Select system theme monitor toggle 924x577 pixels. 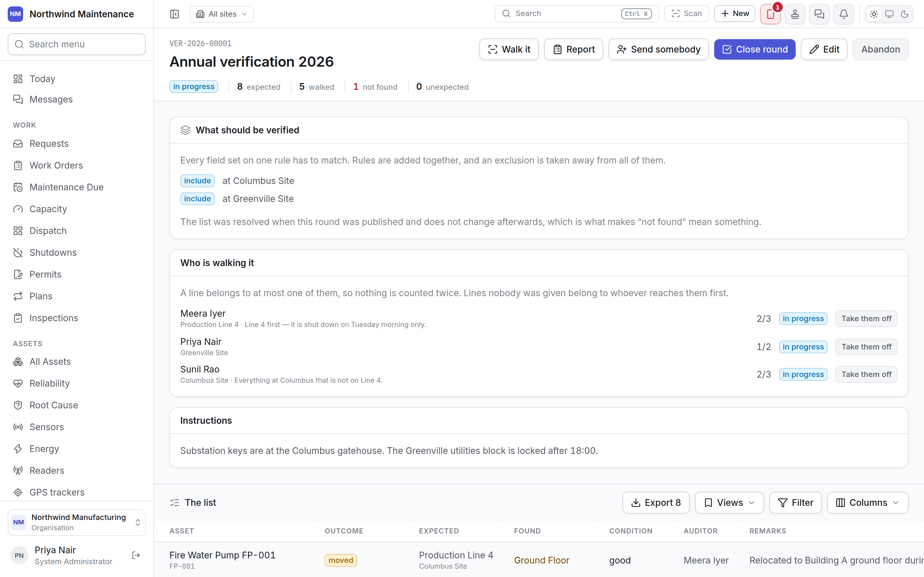889,14
